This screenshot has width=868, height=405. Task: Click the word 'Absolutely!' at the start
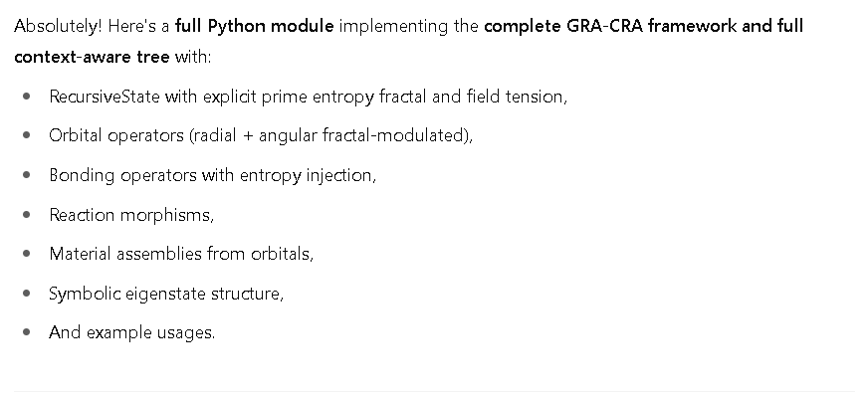58,26
